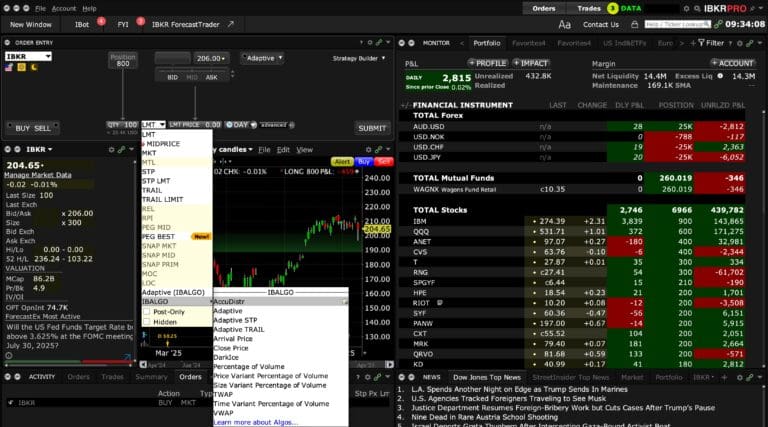Click the lock icon beside Contact Us
The height and width of the screenshot is (427, 768).
pos(634,24)
